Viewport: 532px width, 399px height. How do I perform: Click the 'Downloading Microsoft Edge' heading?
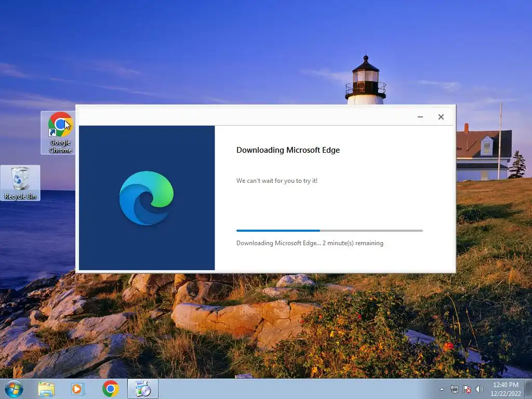click(x=288, y=150)
